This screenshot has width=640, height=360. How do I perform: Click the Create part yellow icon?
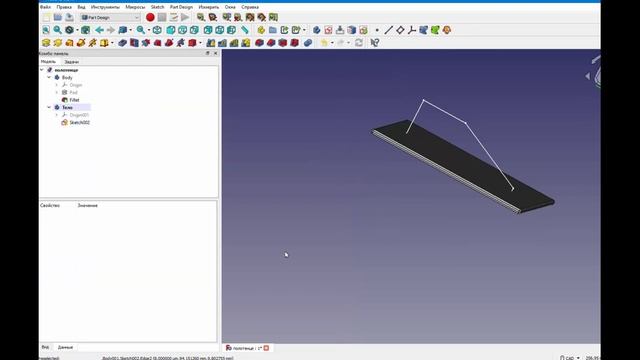pyautogui.click(x=261, y=30)
